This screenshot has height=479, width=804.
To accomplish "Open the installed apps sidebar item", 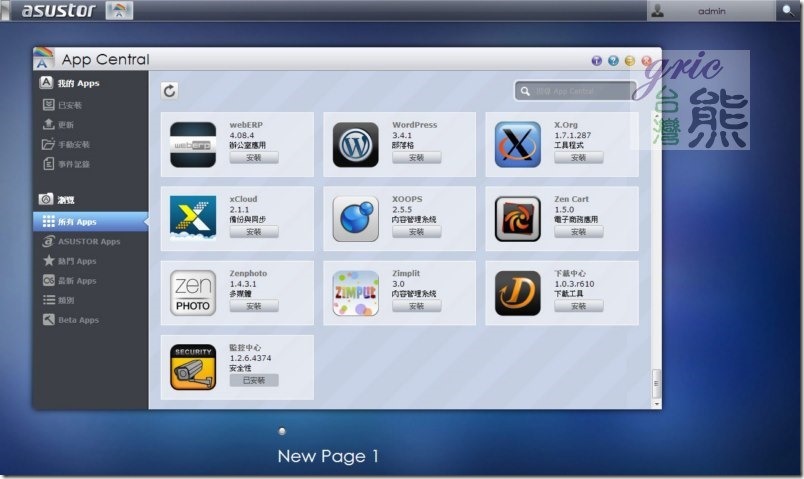I will click(x=90, y=105).
